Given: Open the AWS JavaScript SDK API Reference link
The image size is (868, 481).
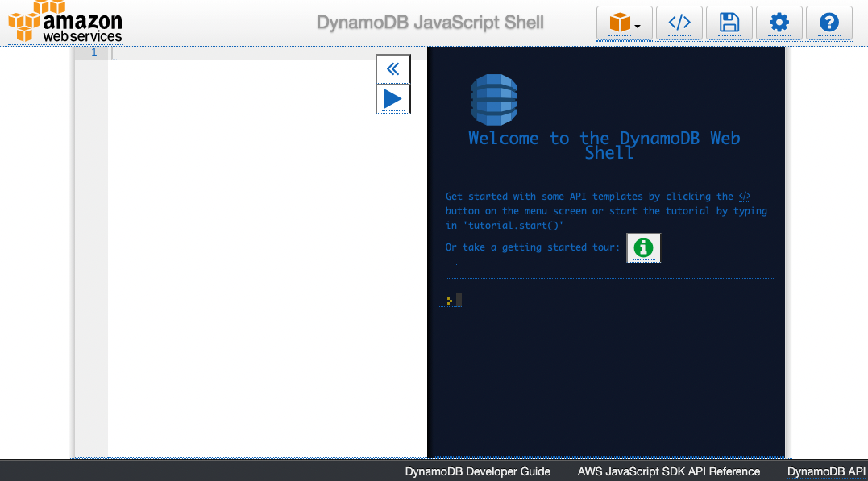Looking at the screenshot, I should 669,471.
